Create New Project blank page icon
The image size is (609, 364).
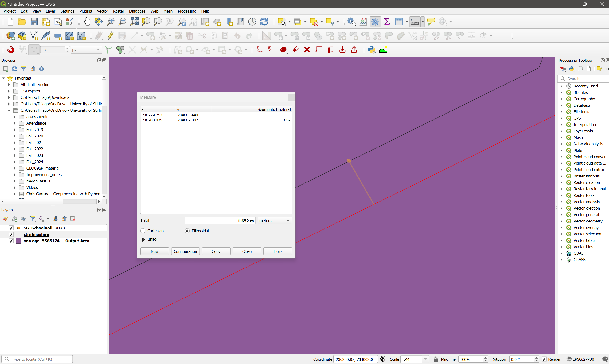pos(10,22)
